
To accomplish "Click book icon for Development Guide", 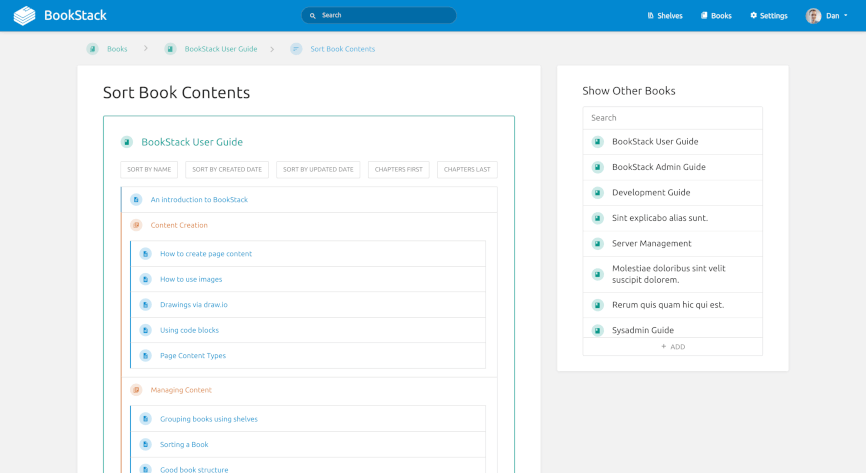I will (x=598, y=193).
